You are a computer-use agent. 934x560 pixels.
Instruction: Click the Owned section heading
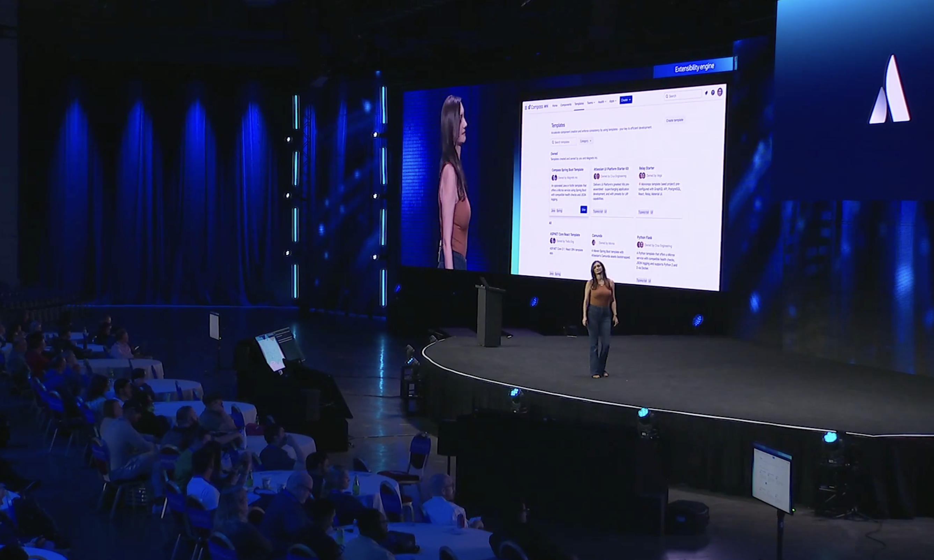click(x=554, y=154)
